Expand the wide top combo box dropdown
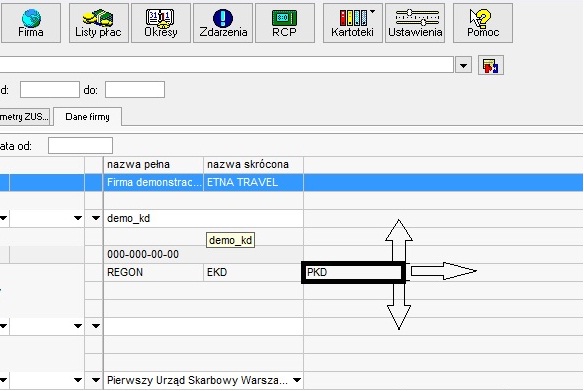 [463, 66]
